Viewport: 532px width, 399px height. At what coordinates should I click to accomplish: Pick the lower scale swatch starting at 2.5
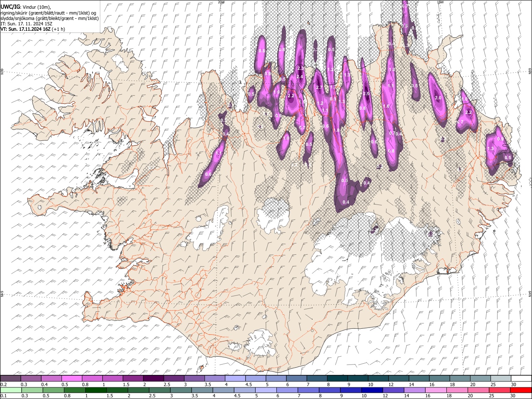coord(159,390)
